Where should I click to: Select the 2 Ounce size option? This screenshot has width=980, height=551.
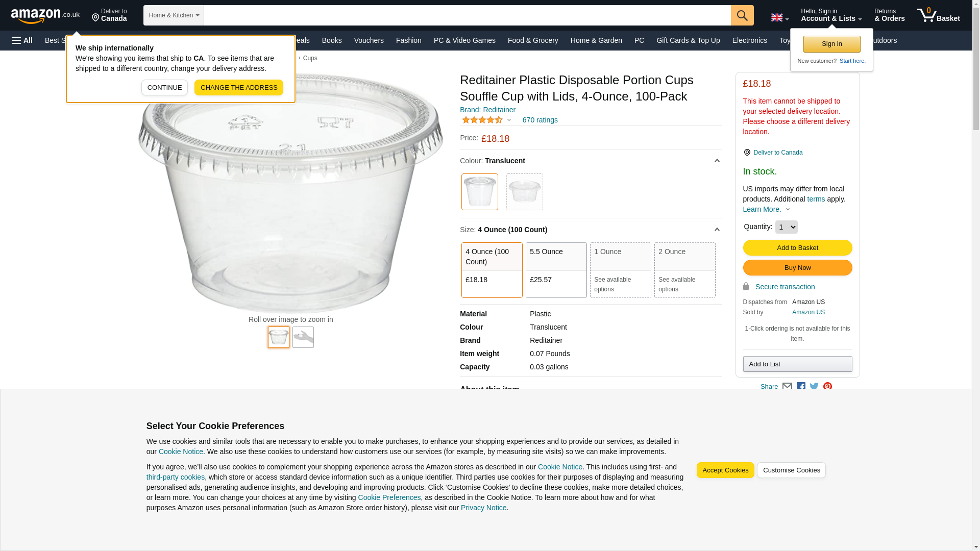(x=684, y=269)
